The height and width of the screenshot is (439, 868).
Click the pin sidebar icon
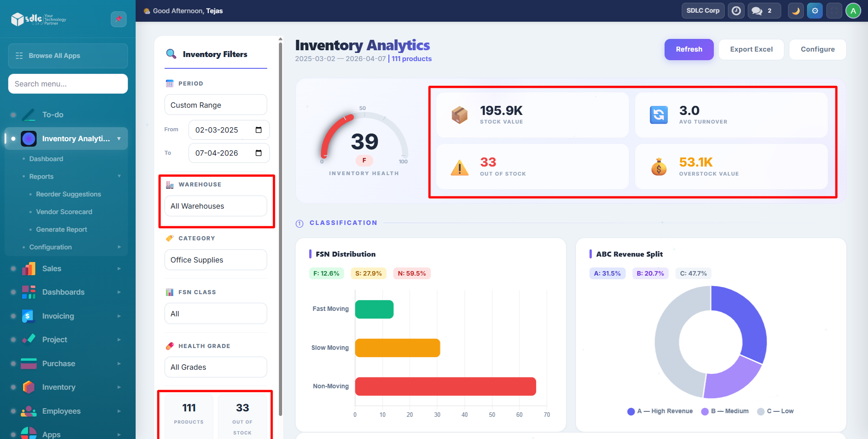tap(118, 19)
